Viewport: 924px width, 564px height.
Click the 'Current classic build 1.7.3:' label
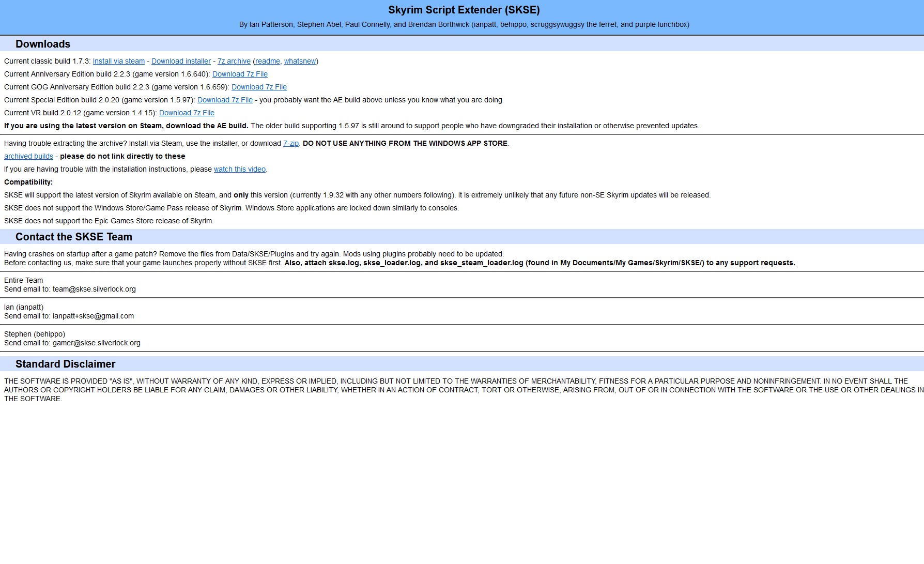(x=48, y=61)
